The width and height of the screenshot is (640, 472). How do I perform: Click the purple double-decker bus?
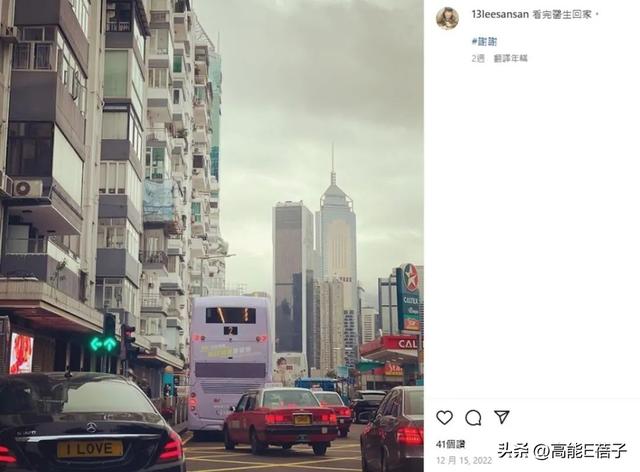click(230, 363)
